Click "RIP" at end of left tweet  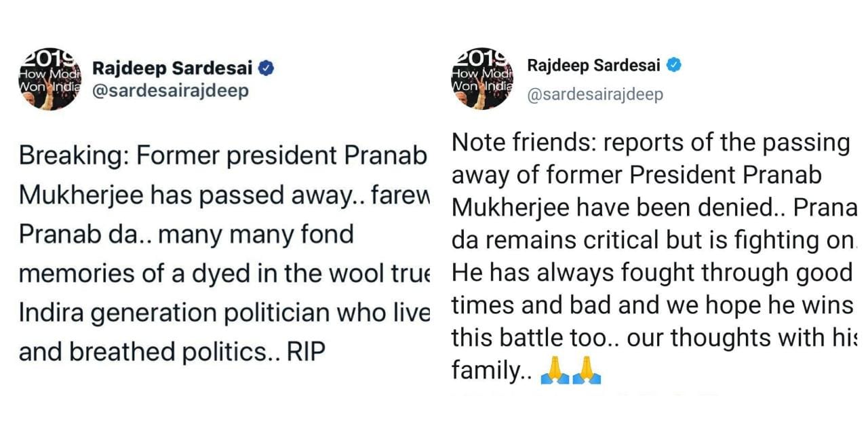(305, 353)
